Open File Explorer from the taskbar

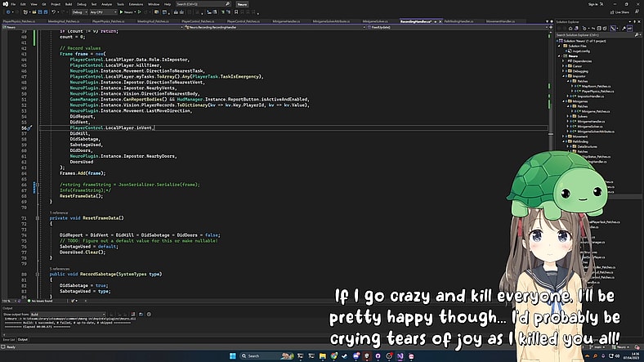[323, 355]
